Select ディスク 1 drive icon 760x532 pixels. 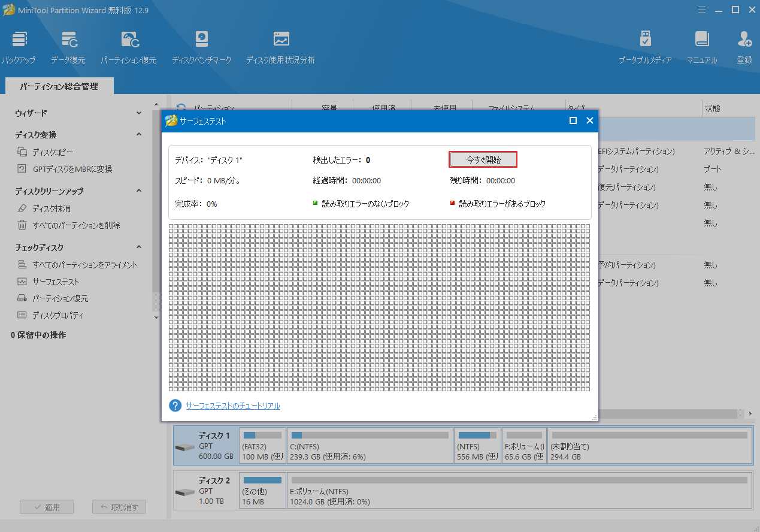(185, 448)
